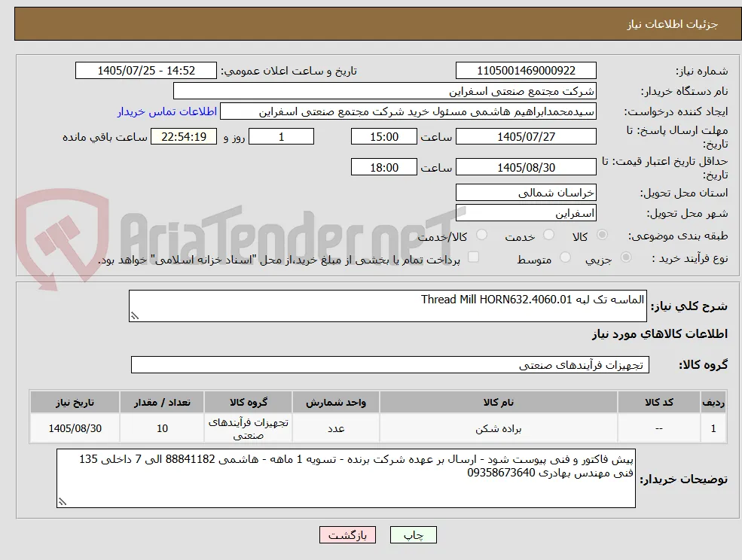This screenshot has width=742, height=560.
Task: Click the need date cell 1405/08/30
Action: click(75, 428)
